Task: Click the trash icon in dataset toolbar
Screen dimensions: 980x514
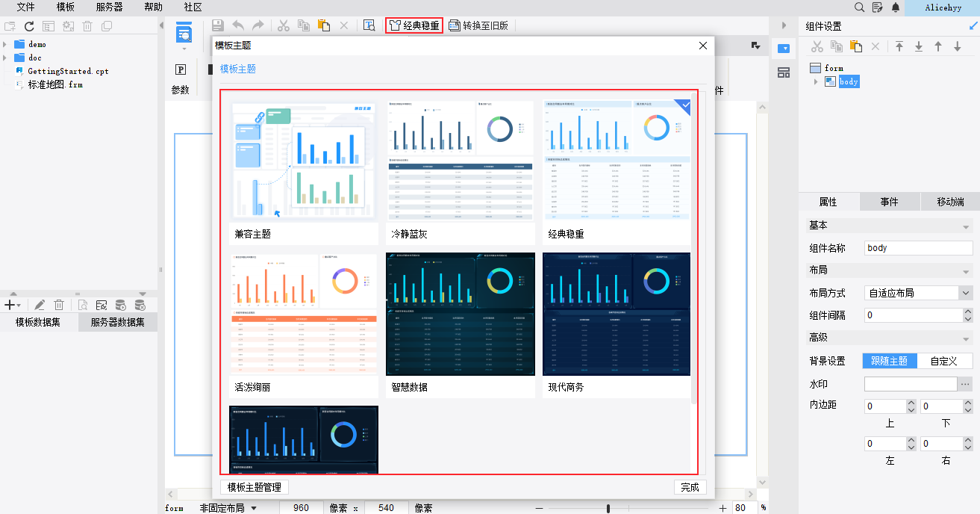Action: (59, 305)
